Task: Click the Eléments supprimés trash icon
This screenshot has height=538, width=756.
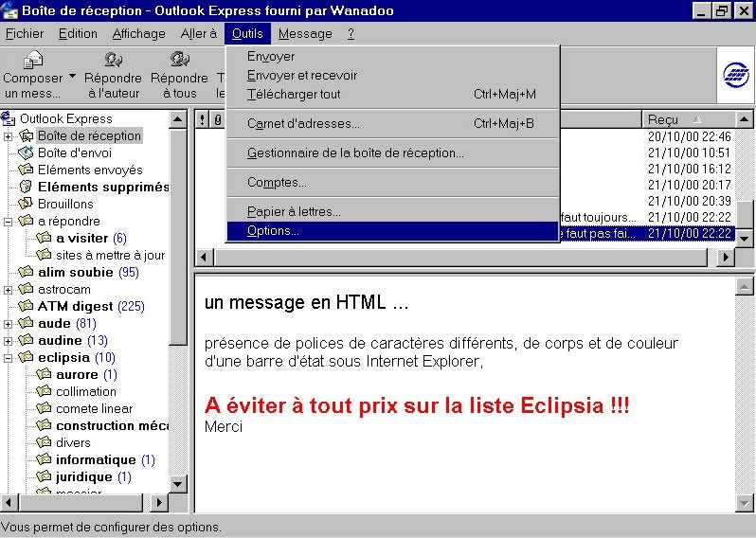Action: (26, 187)
